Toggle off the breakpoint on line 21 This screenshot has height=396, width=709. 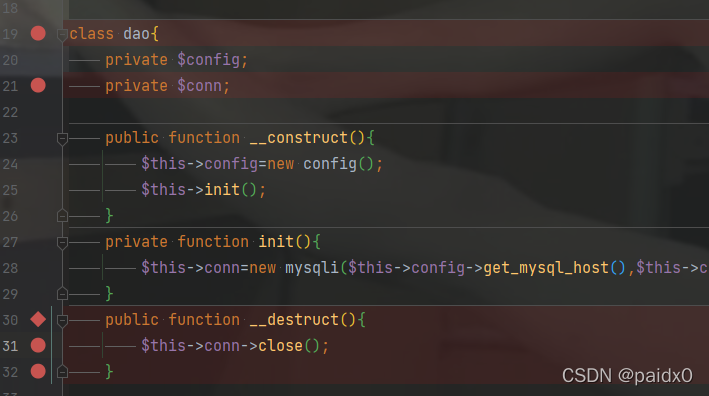[x=38, y=85]
